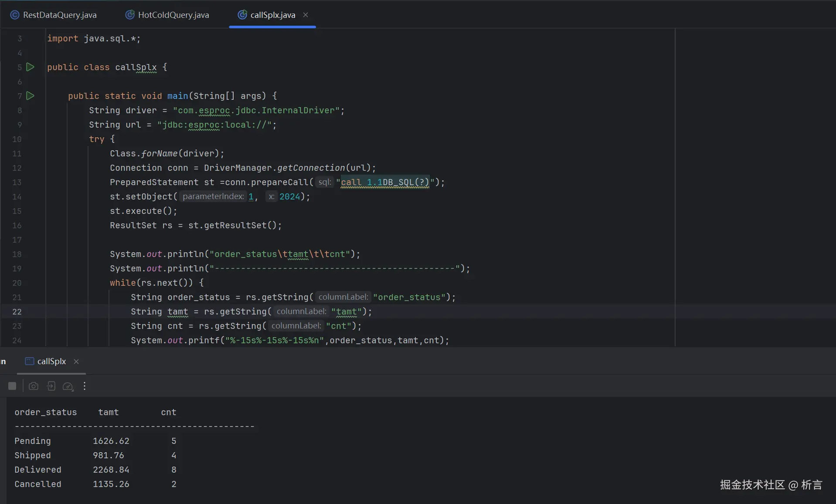This screenshot has width=836, height=504.
Task: Run main method from the line 7 gutter arrow
Action: pos(30,96)
